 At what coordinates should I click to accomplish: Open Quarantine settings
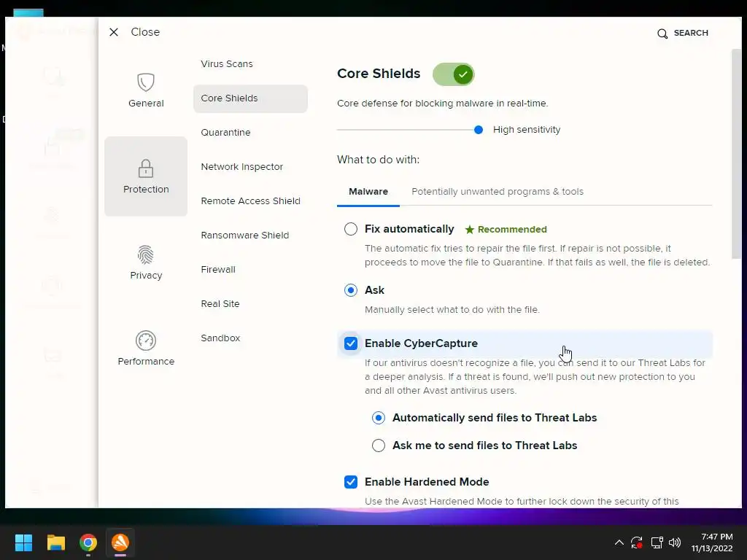click(225, 133)
